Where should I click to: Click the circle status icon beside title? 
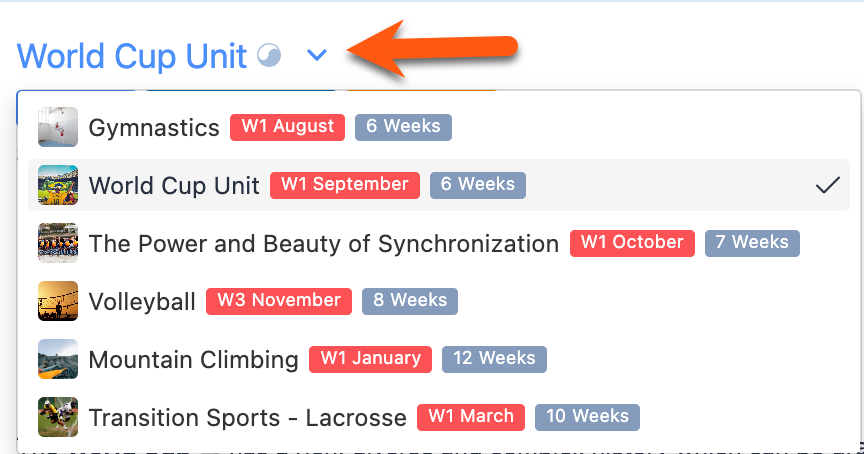270,56
